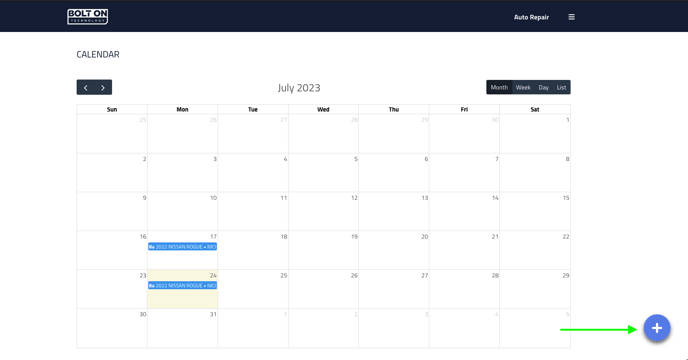Select the July 9 day number
Image resolution: width=688 pixels, height=360 pixels.
(x=144, y=198)
